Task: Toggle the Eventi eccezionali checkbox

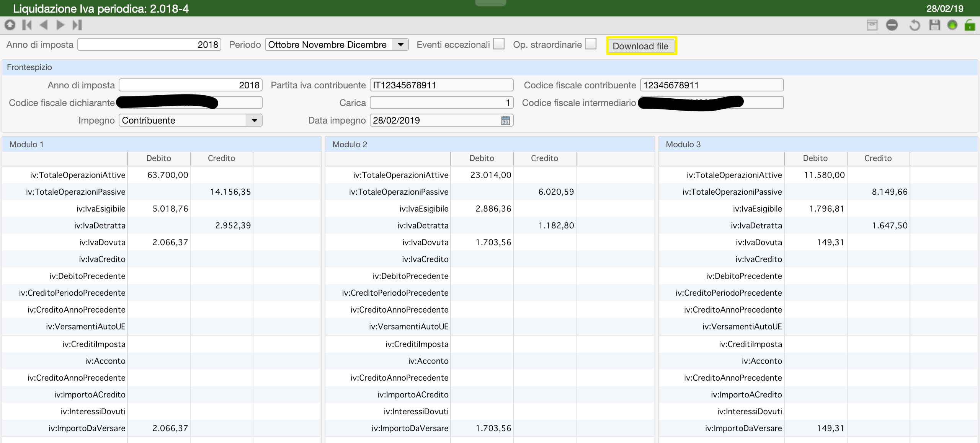Action: tap(499, 44)
